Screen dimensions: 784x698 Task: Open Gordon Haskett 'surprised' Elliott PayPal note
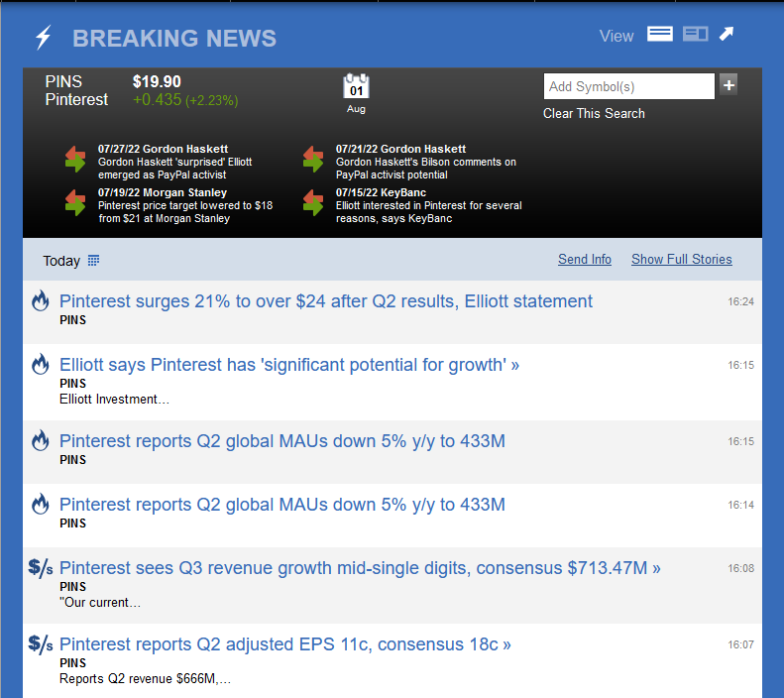click(x=175, y=168)
